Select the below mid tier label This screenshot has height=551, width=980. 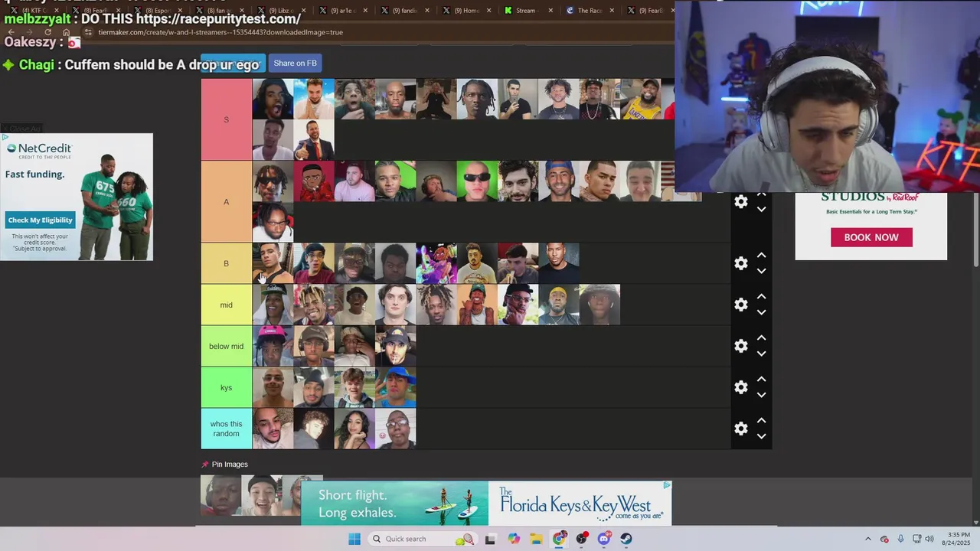(226, 346)
